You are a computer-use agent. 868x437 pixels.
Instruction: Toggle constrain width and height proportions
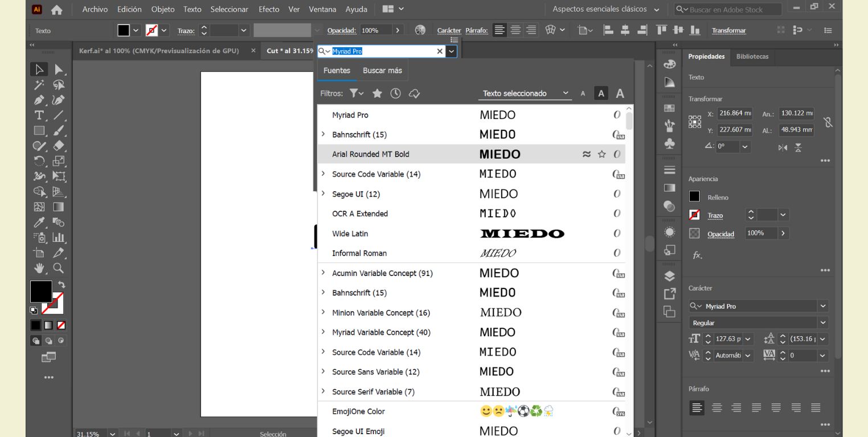coord(828,122)
